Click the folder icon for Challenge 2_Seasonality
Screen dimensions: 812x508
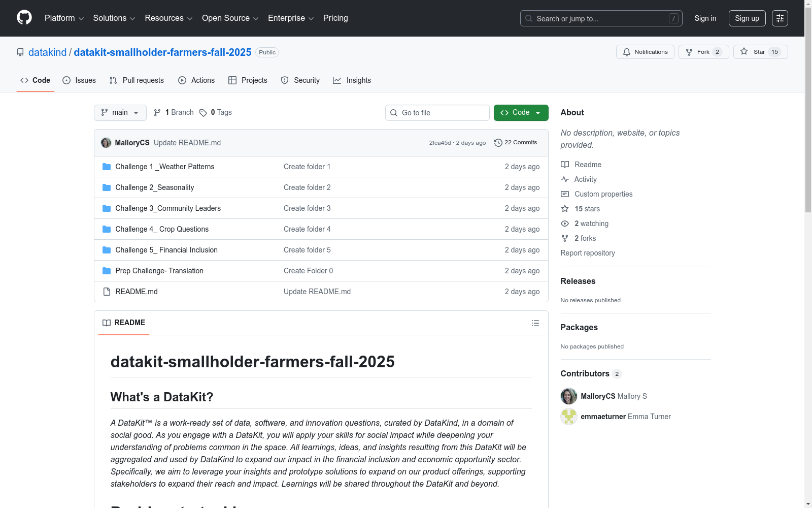(107, 187)
